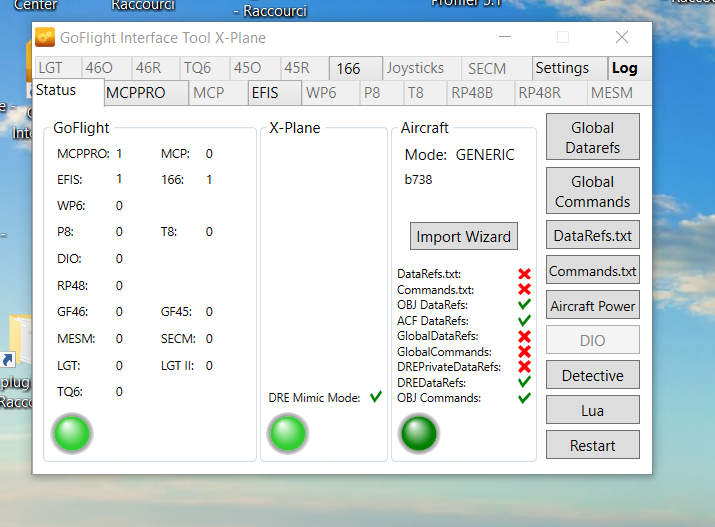Screen dimensions: 715x527
Task: Open the MCPPRO tab
Action: point(146,93)
